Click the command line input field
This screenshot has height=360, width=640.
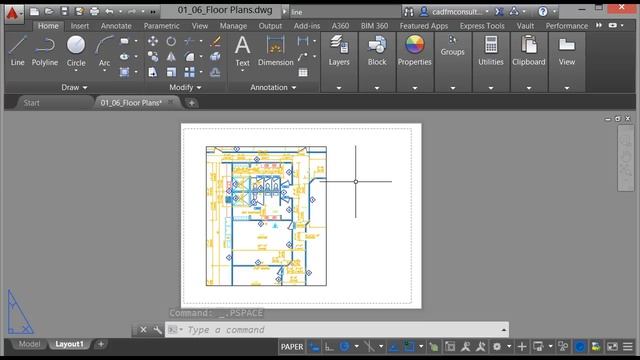[337, 330]
